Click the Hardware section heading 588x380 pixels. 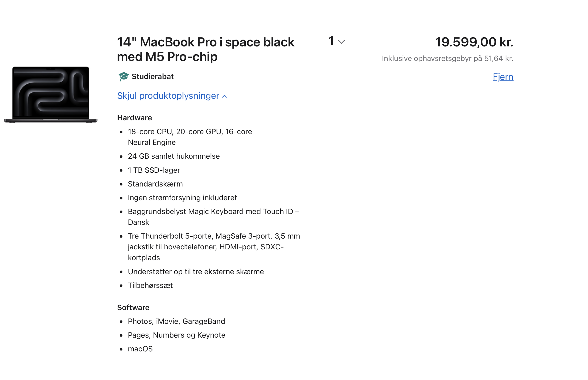point(134,118)
